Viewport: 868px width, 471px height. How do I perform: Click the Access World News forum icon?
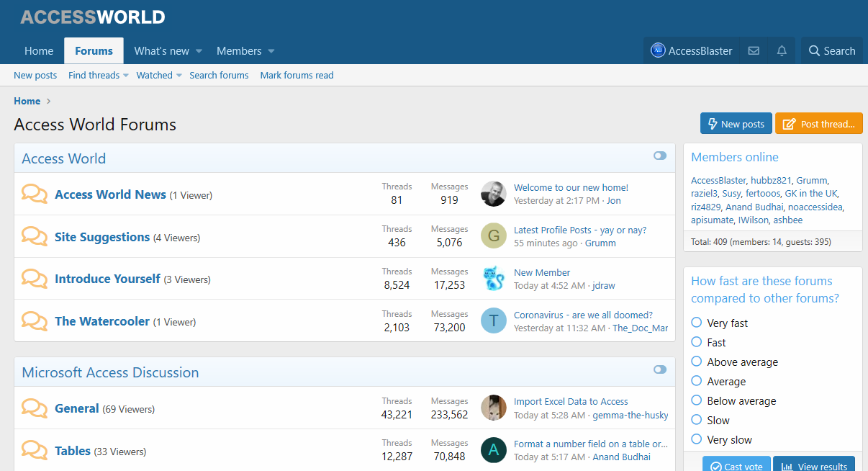tap(35, 194)
